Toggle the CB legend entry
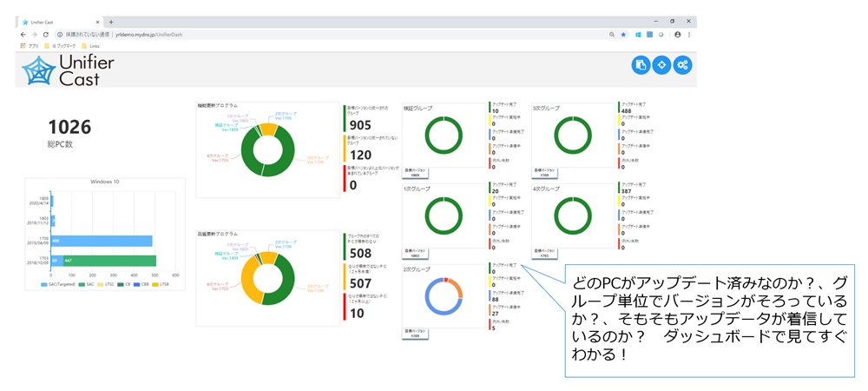Screen dimensions: 868x391 [x=123, y=284]
